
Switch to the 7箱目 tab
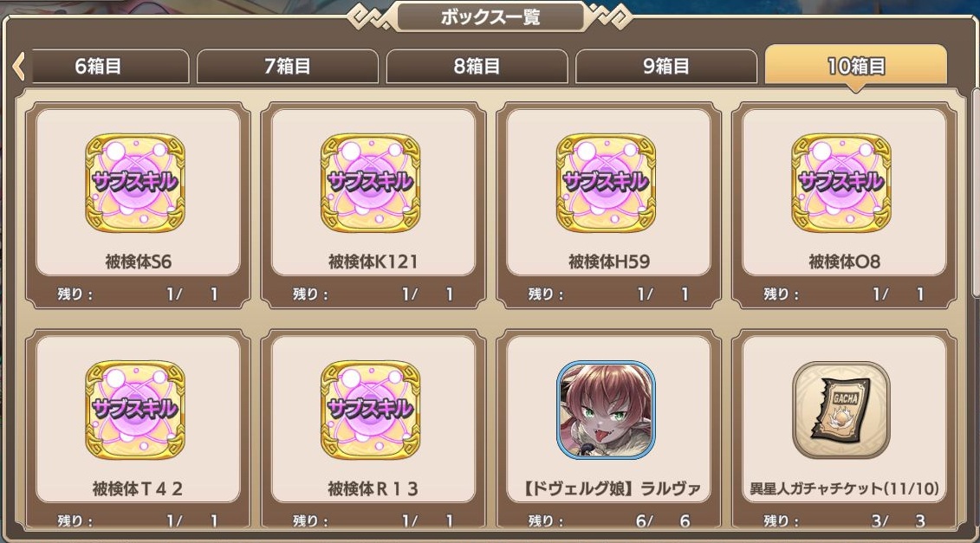(x=288, y=66)
